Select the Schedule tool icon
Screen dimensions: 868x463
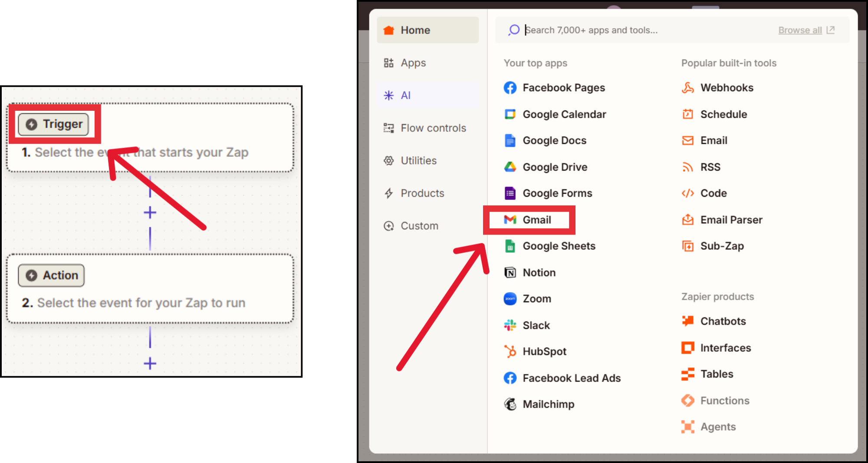coord(687,114)
